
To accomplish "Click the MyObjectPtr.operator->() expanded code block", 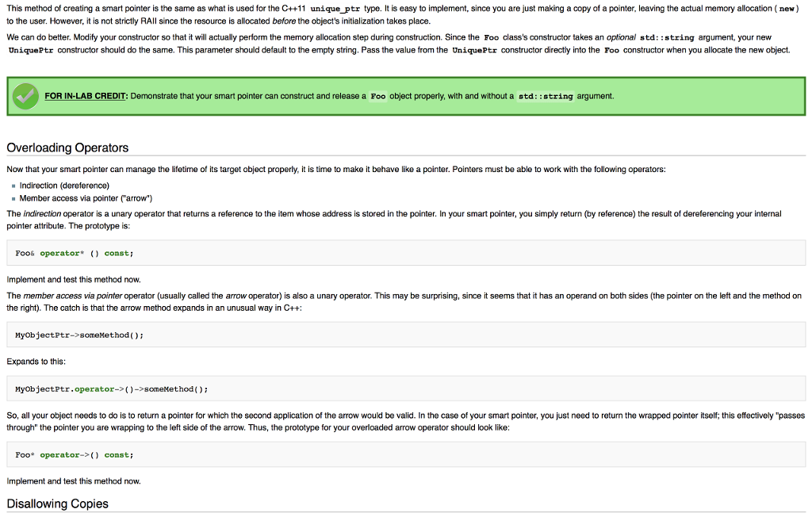I will pos(112,389).
